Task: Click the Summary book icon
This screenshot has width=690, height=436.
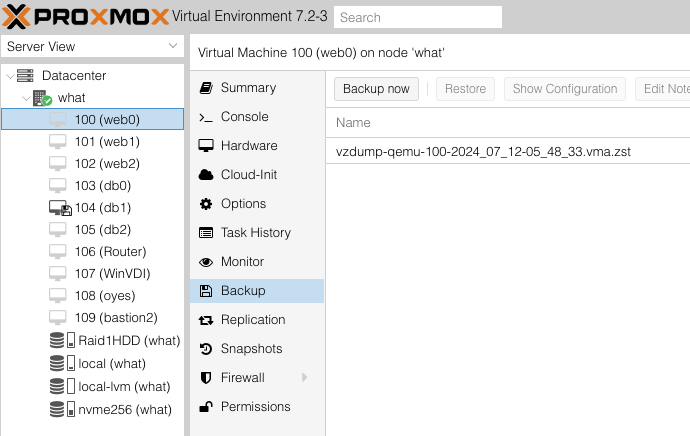Action: click(206, 88)
